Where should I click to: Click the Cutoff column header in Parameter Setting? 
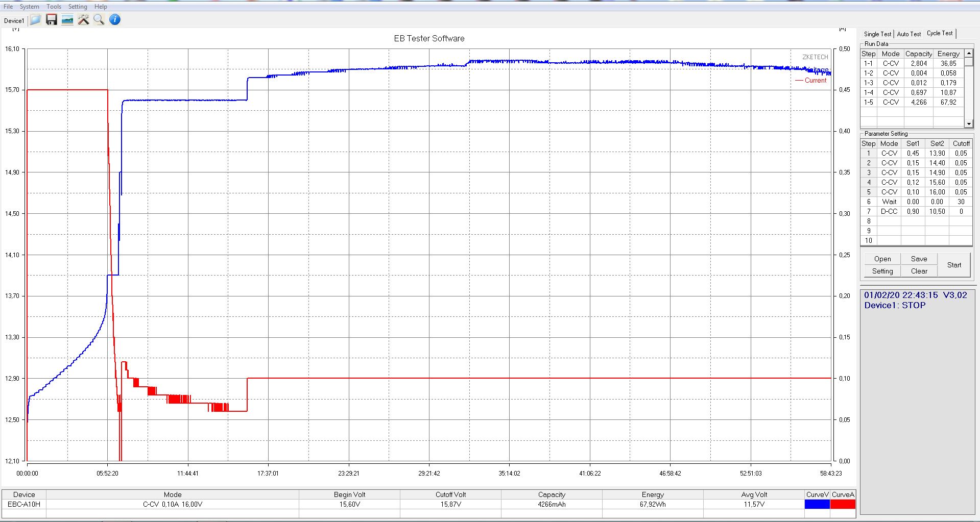[961, 143]
